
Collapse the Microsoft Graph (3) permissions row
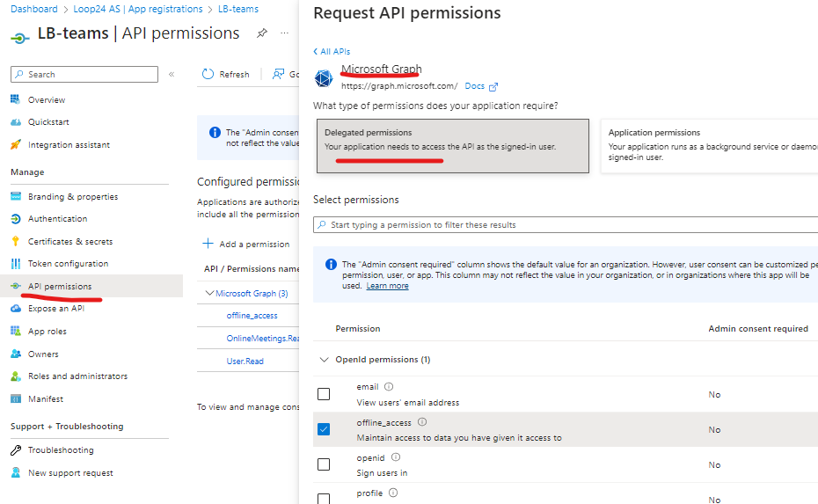coord(209,293)
